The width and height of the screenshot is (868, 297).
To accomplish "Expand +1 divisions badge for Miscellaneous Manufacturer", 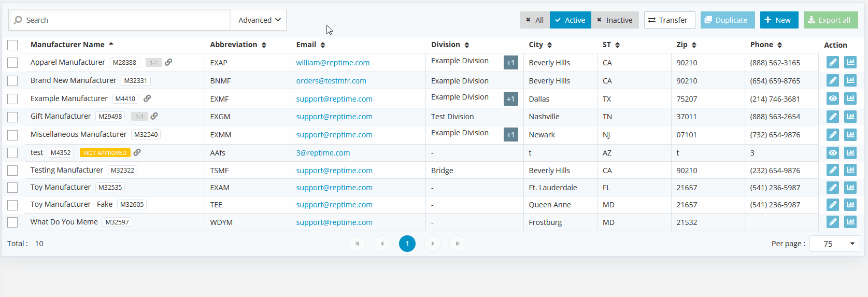I will click(510, 135).
